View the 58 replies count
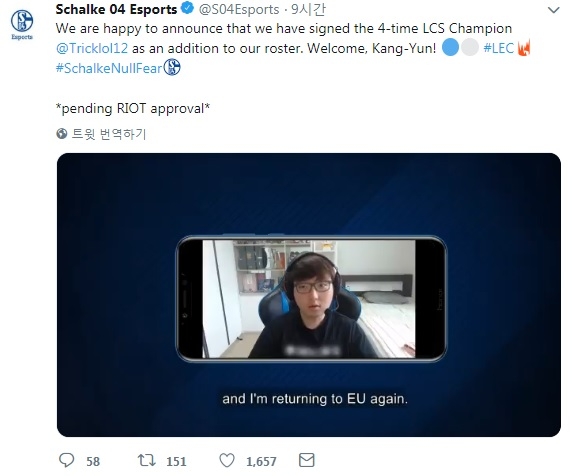Viewport: 572px width, 476px height. (x=93, y=461)
